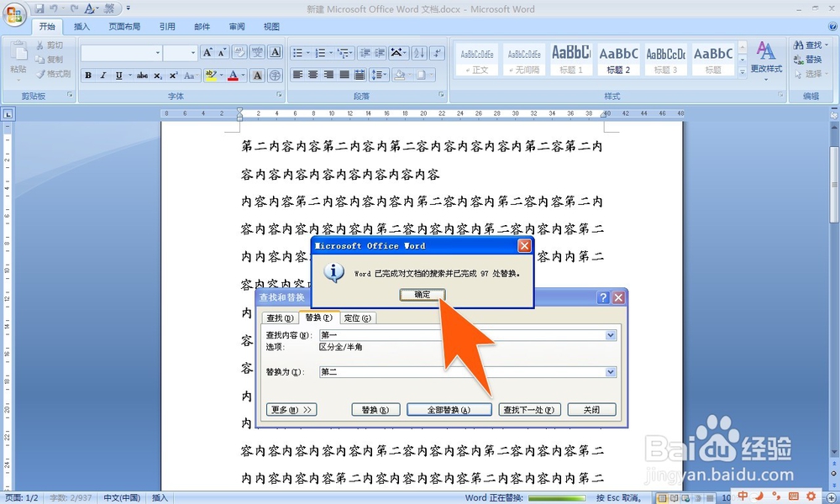Switch to the Go To tab in dialog
840x504 pixels.
[x=357, y=318]
